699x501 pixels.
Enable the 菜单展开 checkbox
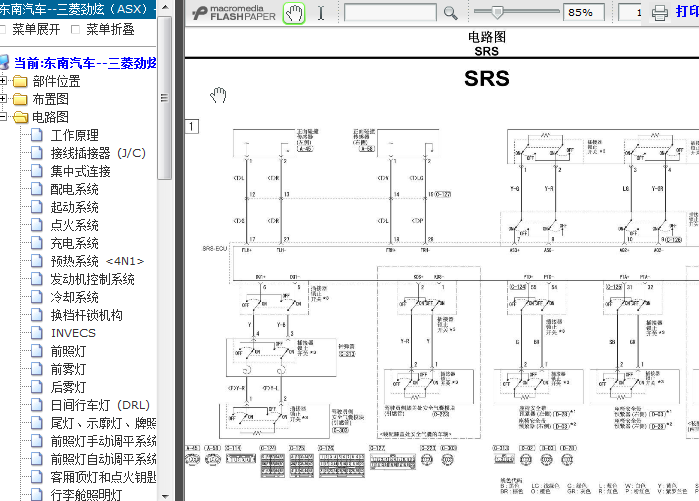click(x=3, y=29)
